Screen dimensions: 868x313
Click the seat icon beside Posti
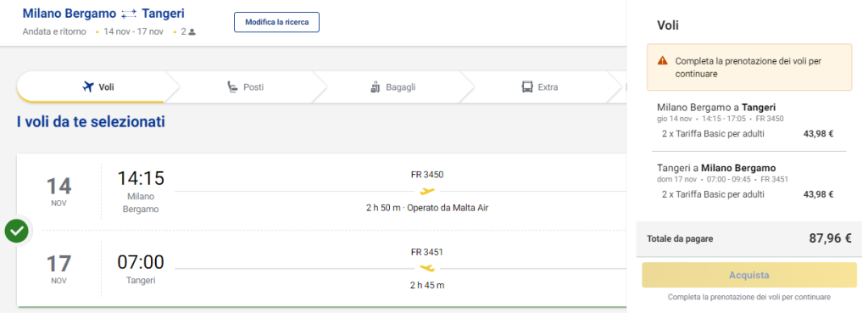[x=232, y=87]
